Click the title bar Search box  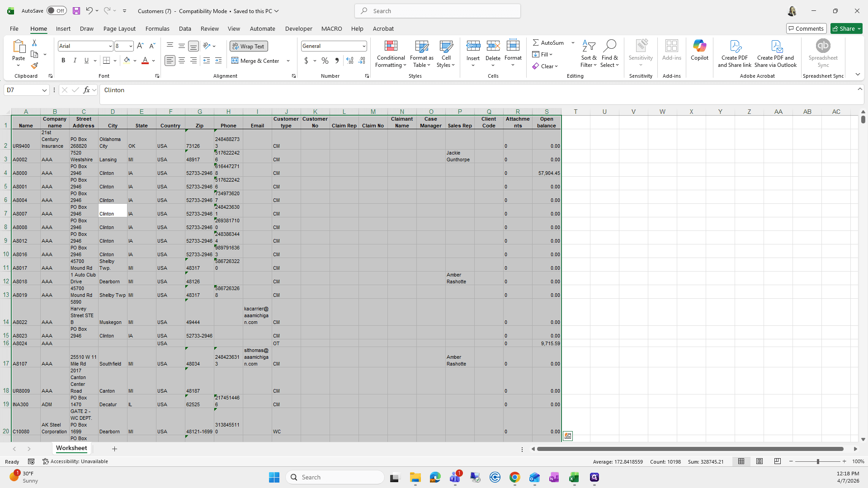[438, 11]
